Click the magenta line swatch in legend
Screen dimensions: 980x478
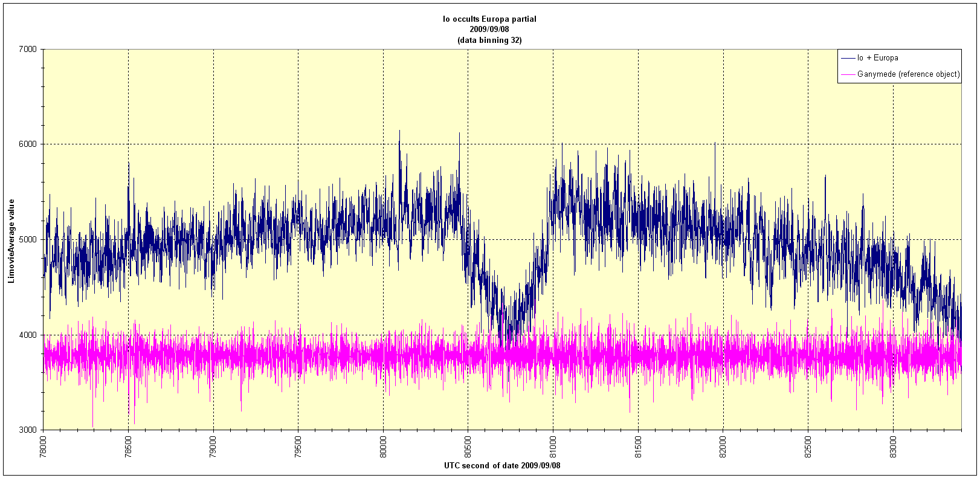point(848,74)
